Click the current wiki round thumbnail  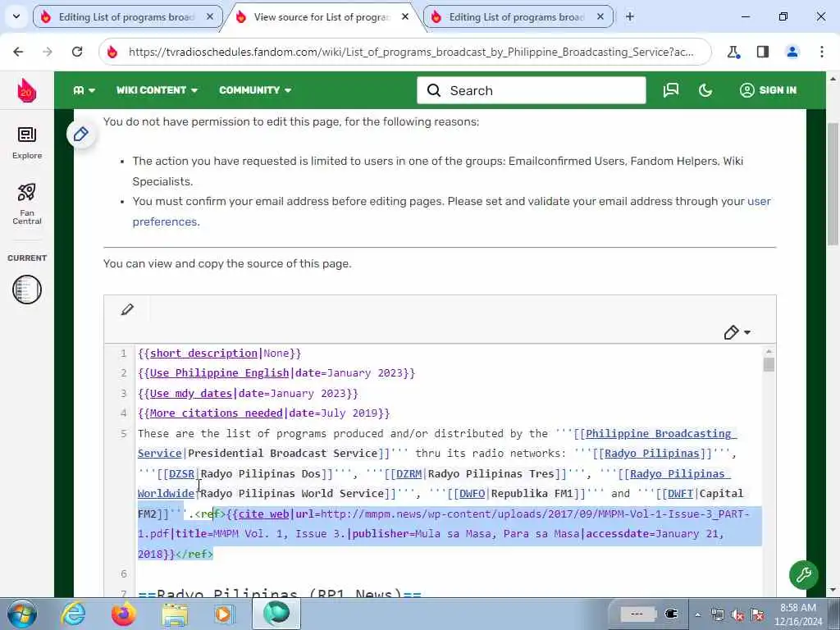(27, 290)
